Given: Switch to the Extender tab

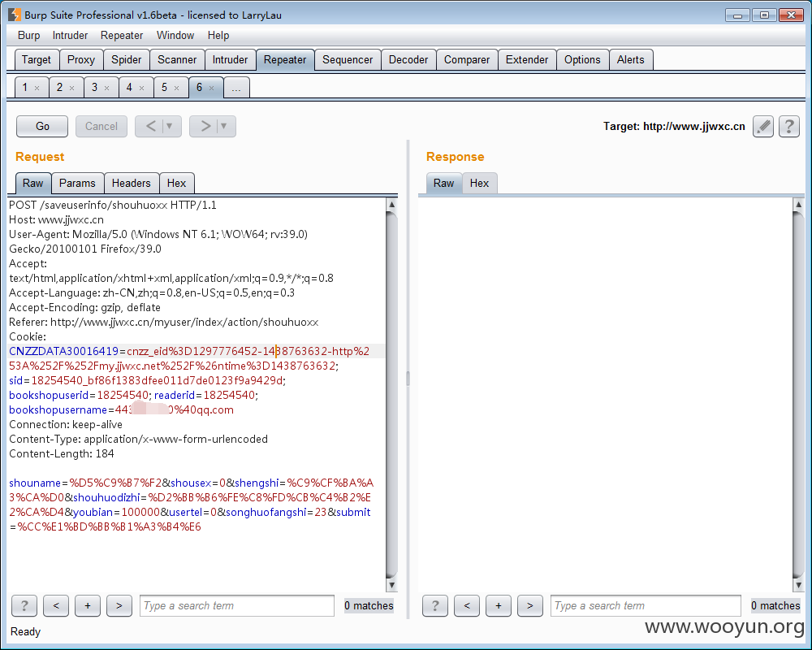Looking at the screenshot, I should (x=527, y=59).
